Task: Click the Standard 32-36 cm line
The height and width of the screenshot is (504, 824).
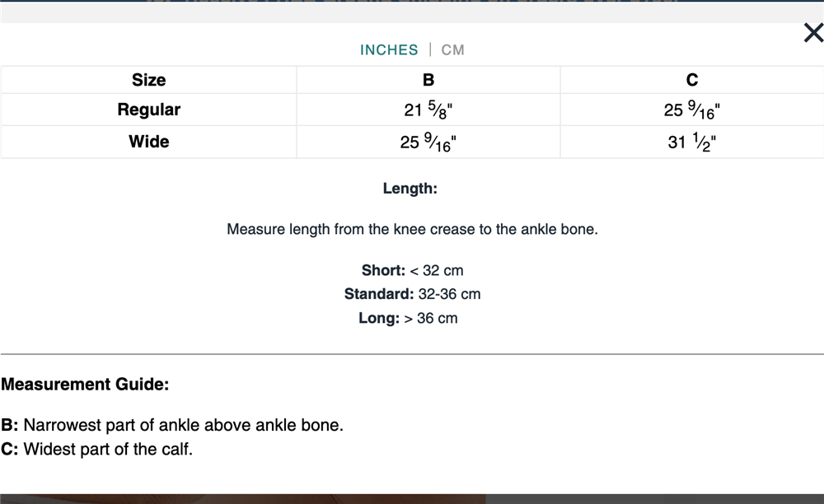Action: 413,294
